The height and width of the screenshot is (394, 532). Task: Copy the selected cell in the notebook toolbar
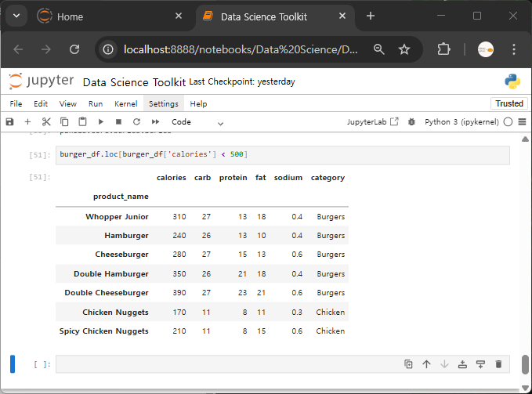point(64,121)
